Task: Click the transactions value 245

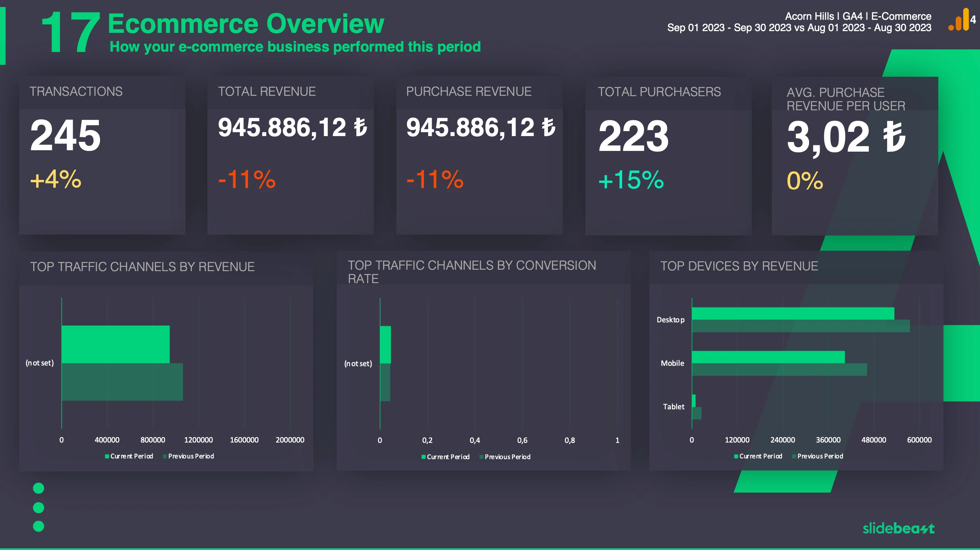Action: tap(65, 135)
